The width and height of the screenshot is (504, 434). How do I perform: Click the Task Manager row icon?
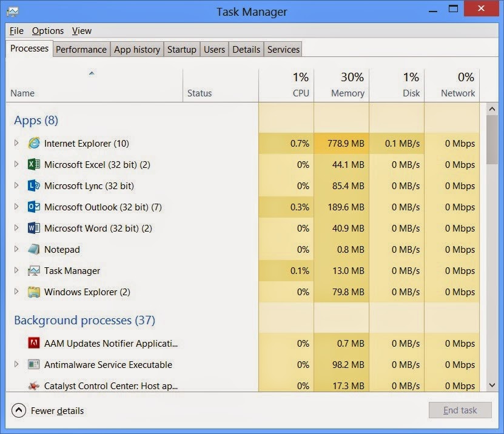tap(34, 271)
